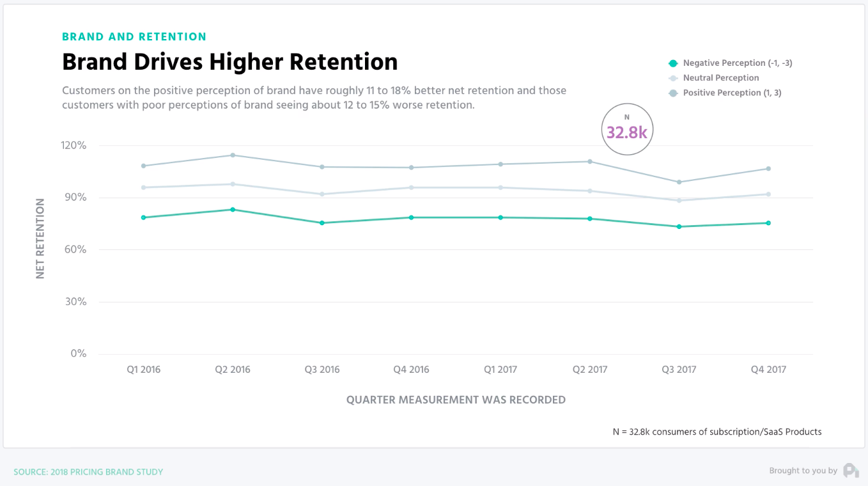
Task: Toggle the Neutral Perception legend label
Action: 720,78
